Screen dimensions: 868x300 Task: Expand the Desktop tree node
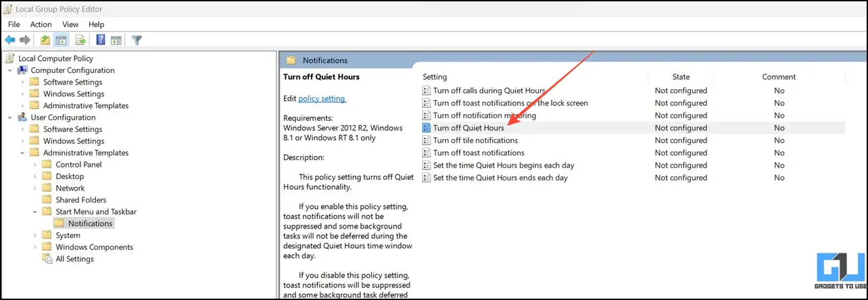coord(34,176)
